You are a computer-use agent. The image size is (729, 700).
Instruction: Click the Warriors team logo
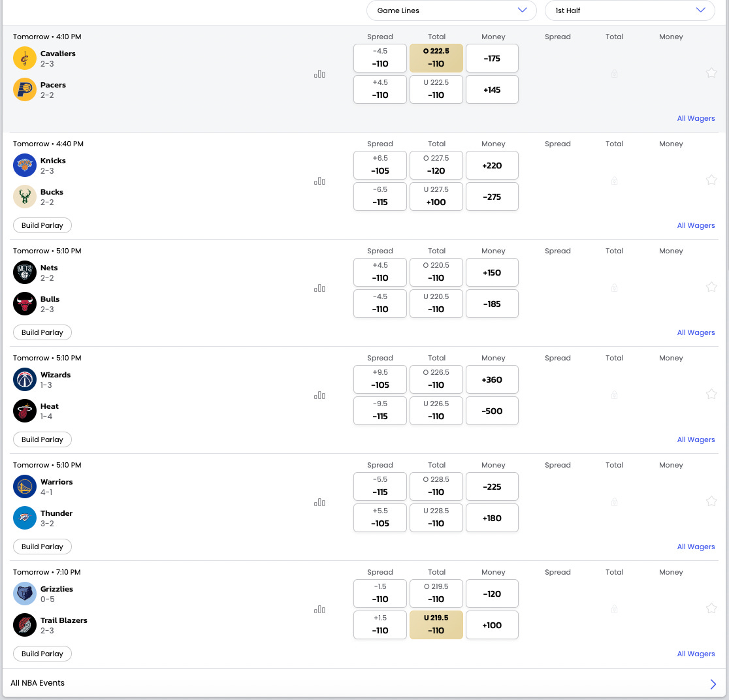(x=25, y=486)
